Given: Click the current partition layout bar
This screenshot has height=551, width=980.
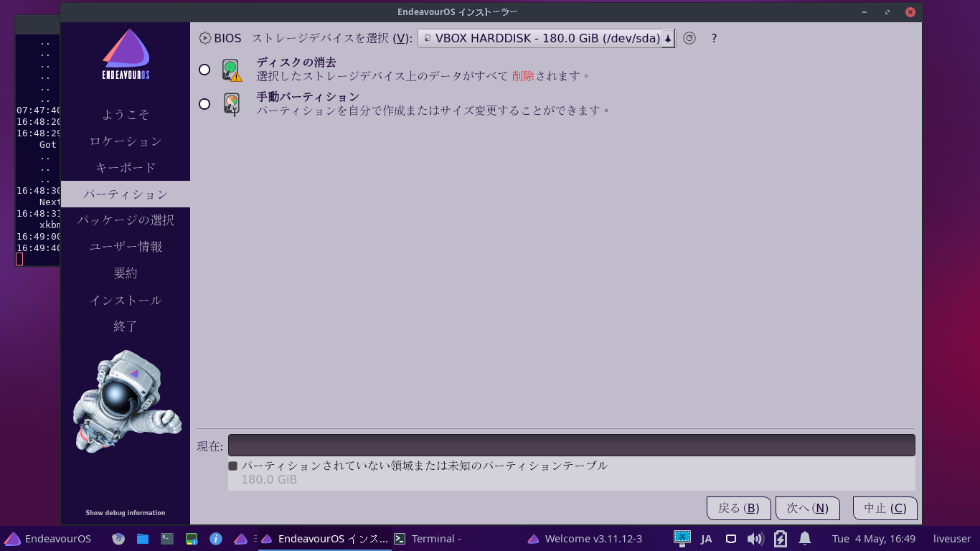Looking at the screenshot, I should (571, 445).
